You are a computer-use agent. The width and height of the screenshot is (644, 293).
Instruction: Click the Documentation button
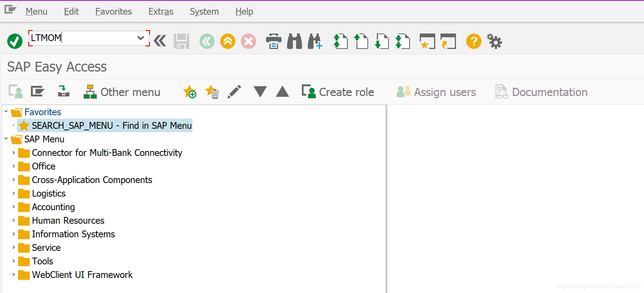[541, 92]
